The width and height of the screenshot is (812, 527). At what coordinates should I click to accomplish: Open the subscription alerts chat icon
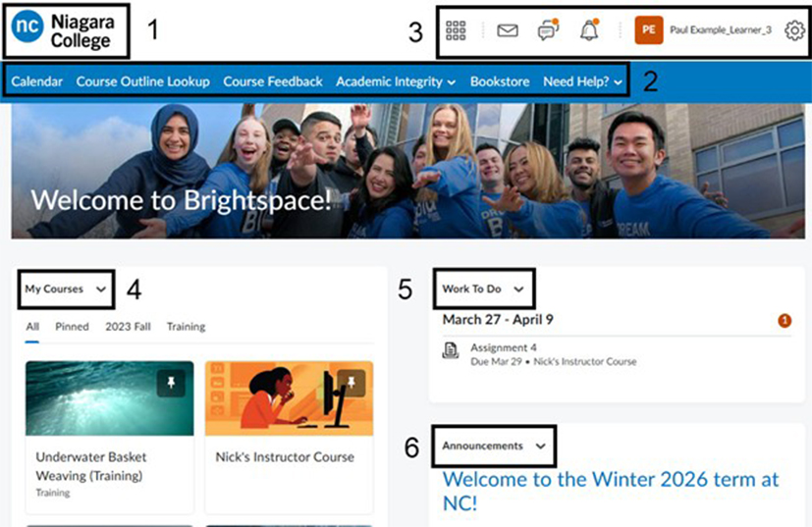coord(549,30)
